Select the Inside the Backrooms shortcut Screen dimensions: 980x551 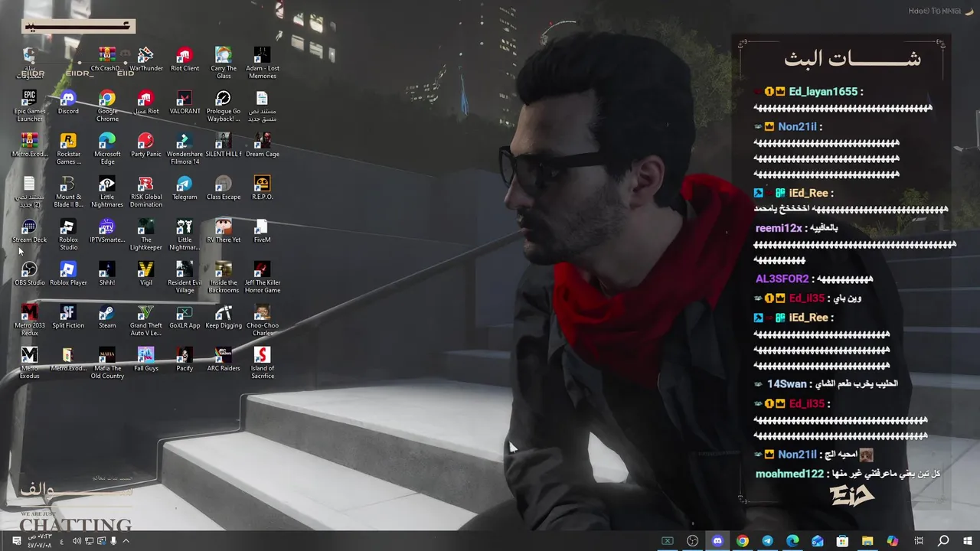(x=224, y=277)
